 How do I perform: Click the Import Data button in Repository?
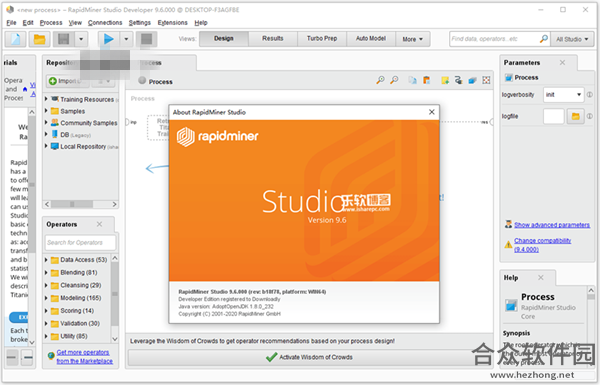(68, 81)
